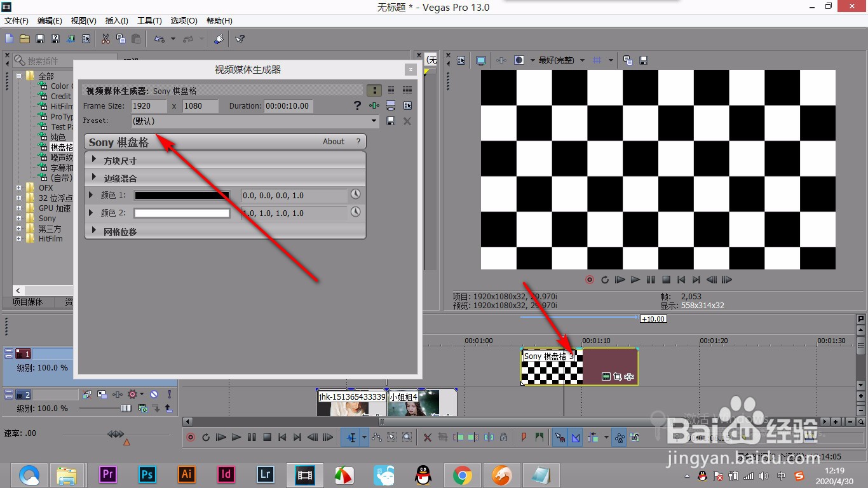Collapse the 全部 folder in plugin tree
This screenshot has width=868, height=488.
(19, 76)
